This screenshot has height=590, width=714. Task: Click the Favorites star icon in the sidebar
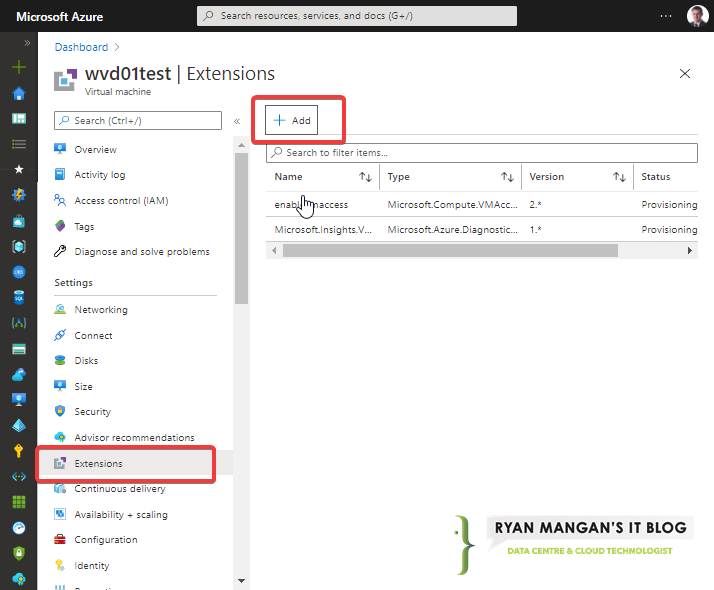pos(19,169)
